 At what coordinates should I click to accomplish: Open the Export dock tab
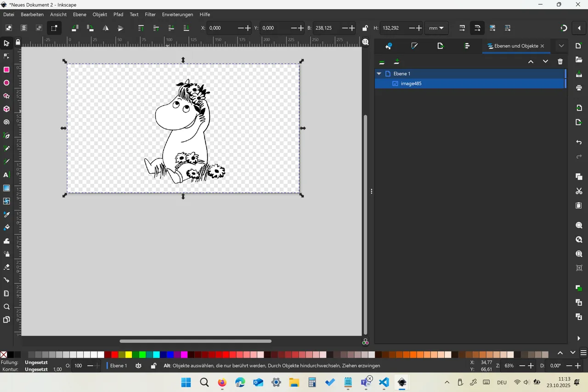point(441,46)
